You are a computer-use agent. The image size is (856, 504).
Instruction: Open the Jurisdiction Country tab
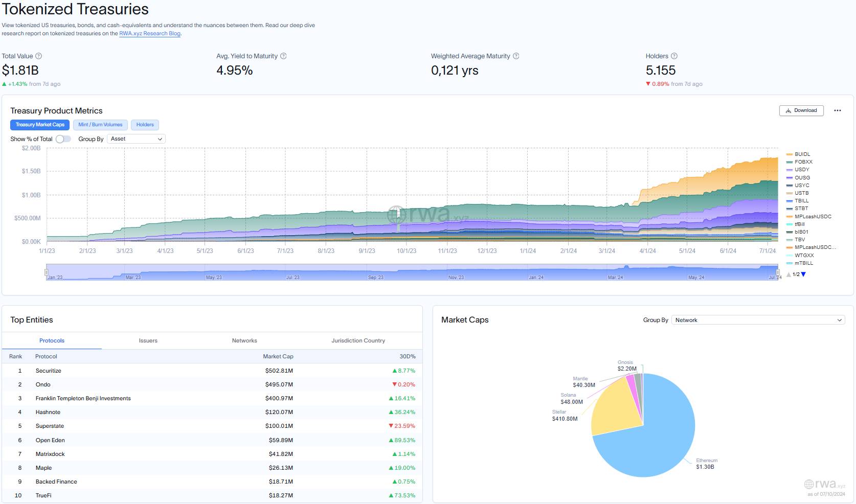coord(358,340)
